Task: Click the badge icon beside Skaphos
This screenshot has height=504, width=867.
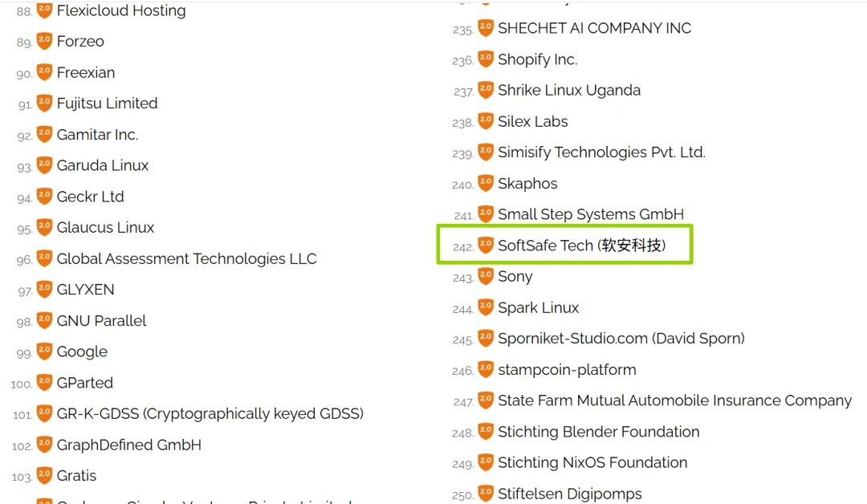Action: coord(486,183)
